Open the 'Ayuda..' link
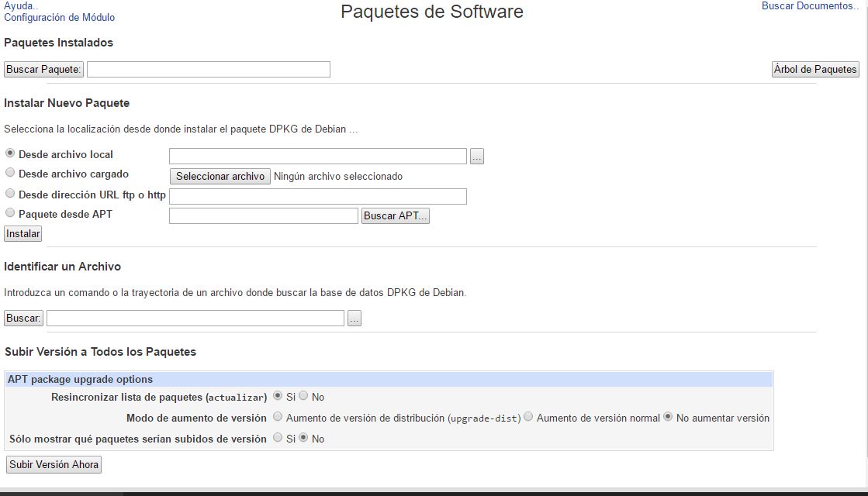This screenshot has height=496, width=868. point(20,5)
